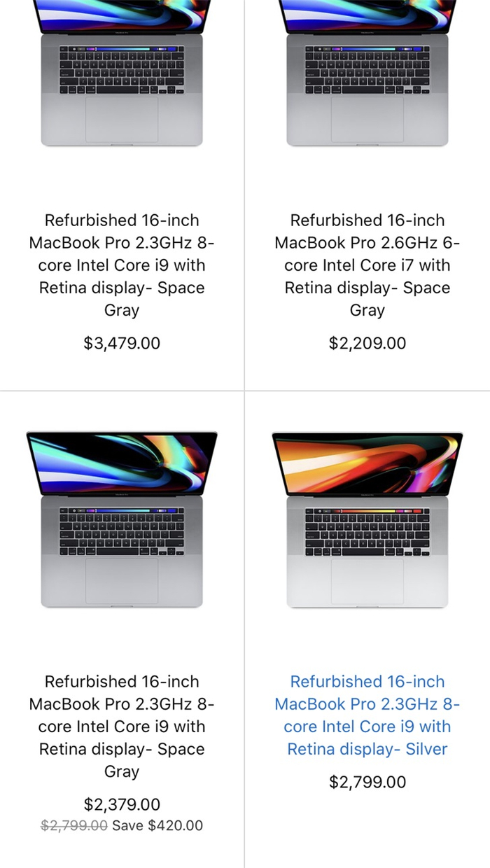Open the Silver 16-inch MacBook Pro link

[x=367, y=715]
